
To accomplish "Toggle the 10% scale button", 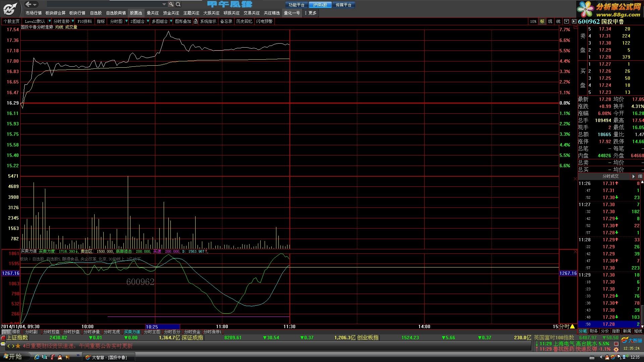I will [533, 21].
